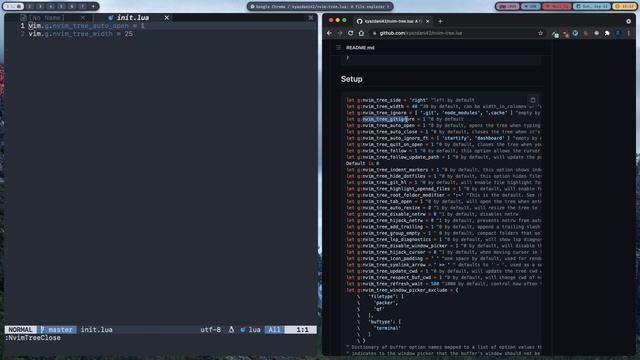Click the nvim_tree_quit_on_open code line
Image resolution: width=640 pixels, height=360 pixels.
point(443,144)
